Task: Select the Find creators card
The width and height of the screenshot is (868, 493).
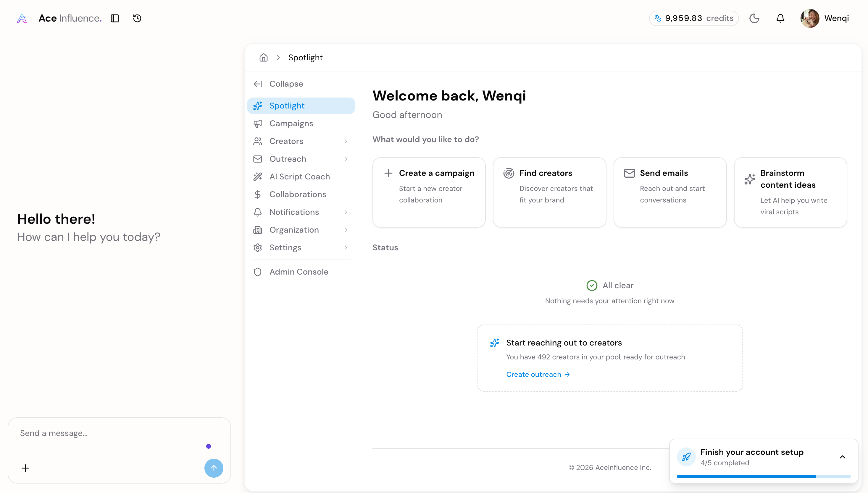Action: pos(549,192)
